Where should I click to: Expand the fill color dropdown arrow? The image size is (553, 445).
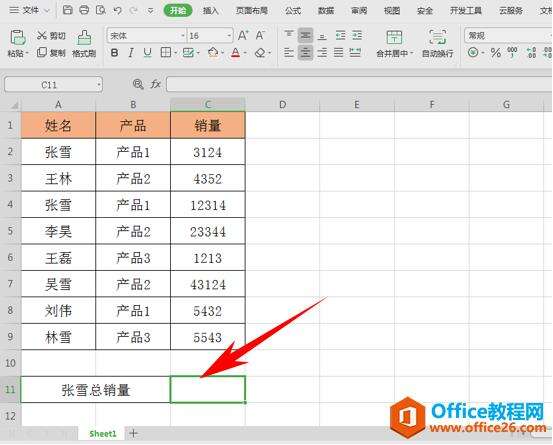[x=223, y=53]
